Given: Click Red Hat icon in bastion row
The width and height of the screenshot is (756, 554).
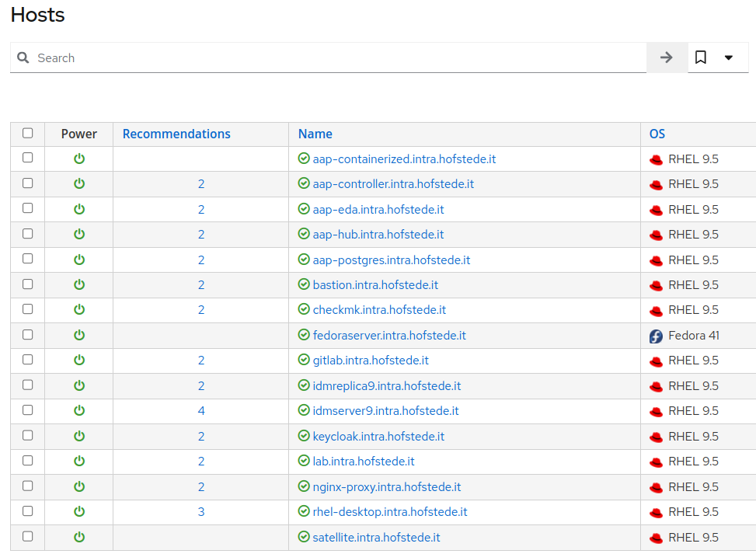Looking at the screenshot, I should 656,285.
